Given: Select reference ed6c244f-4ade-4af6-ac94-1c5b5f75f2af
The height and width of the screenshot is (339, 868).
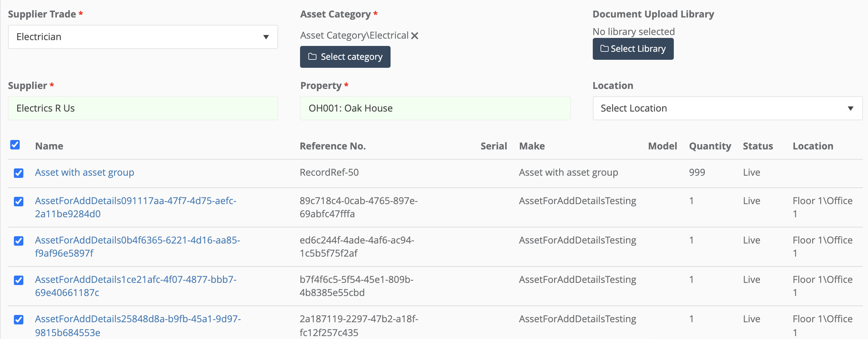Looking at the screenshot, I should (357, 246).
